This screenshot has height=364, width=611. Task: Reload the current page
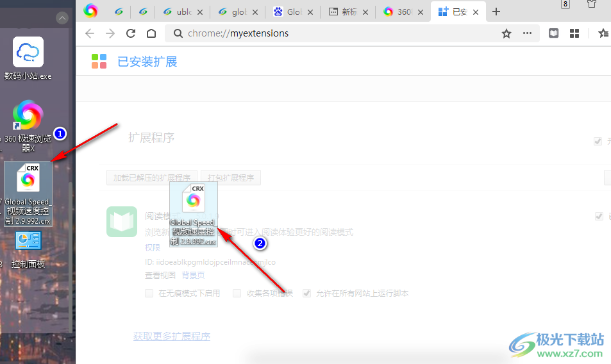tap(131, 33)
